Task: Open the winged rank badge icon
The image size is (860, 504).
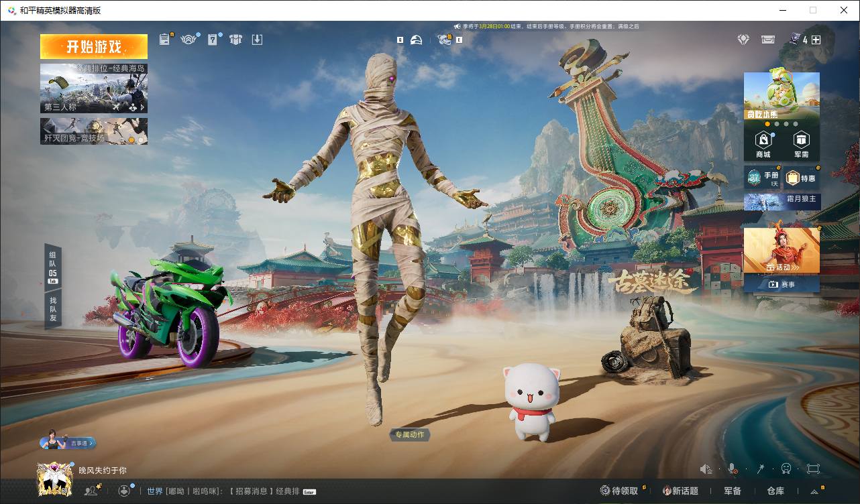Action: click(189, 40)
